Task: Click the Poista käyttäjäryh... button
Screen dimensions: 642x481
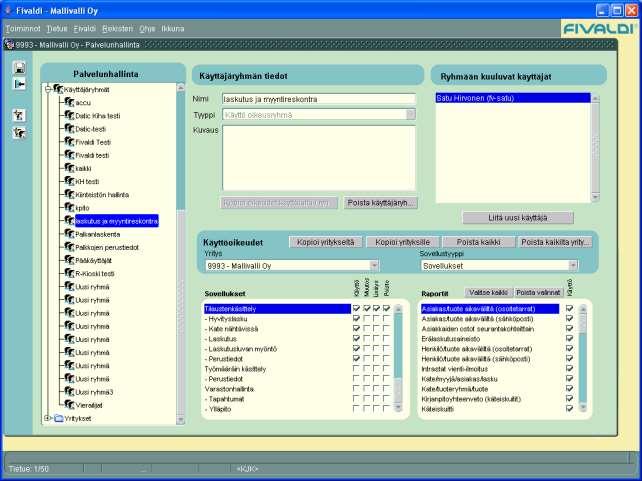Action: (380, 203)
